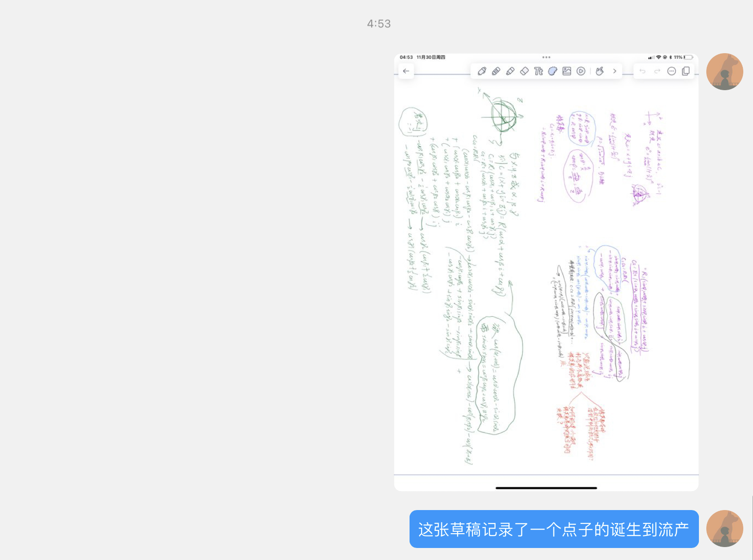Click the insert image icon
Viewport: 753px width, 560px height.
[567, 71]
